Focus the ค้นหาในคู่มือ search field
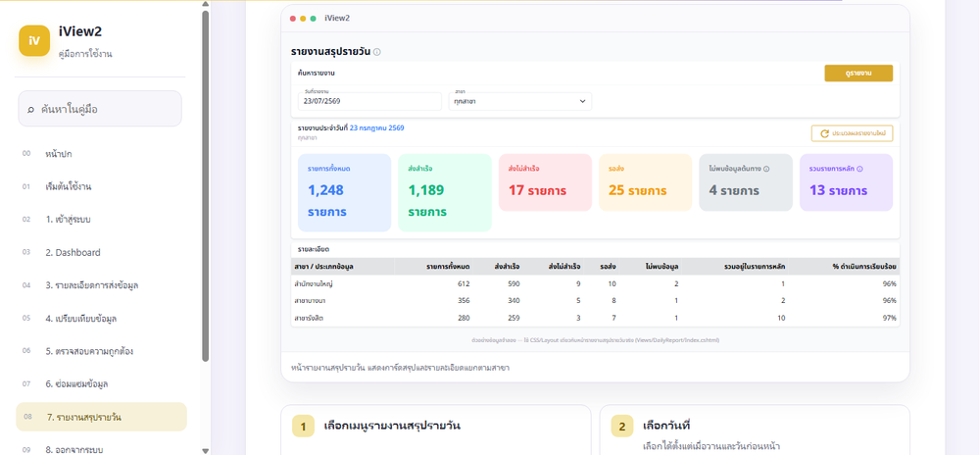The image size is (980, 455). [100, 109]
